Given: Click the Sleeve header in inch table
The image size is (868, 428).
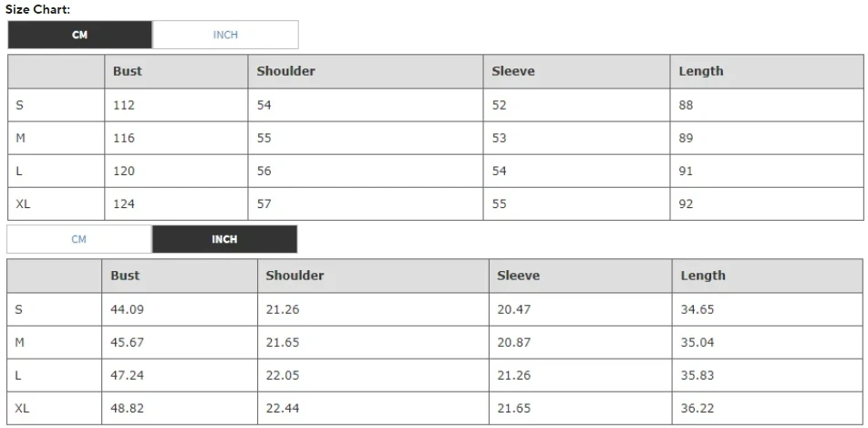Looking at the screenshot, I should point(518,276).
